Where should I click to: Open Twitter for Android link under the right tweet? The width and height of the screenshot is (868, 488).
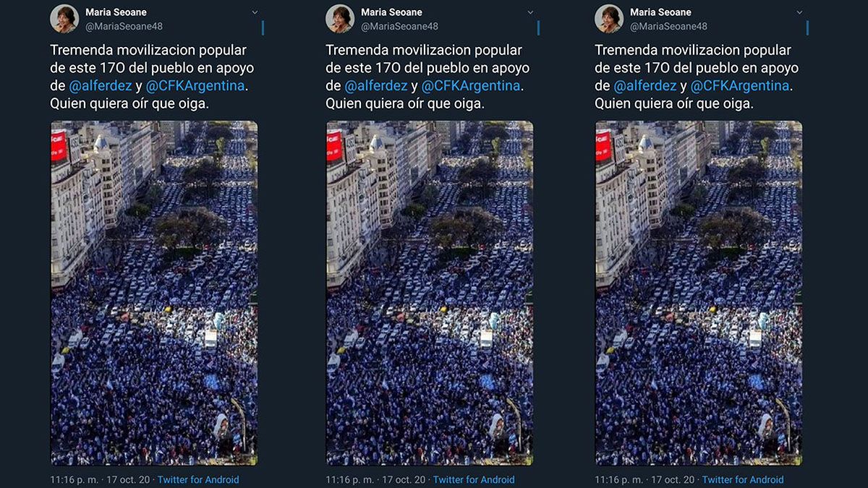pos(744,479)
